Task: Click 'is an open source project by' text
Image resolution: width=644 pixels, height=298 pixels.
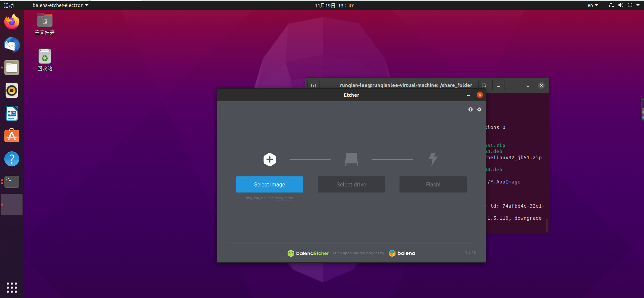Action: (x=358, y=253)
